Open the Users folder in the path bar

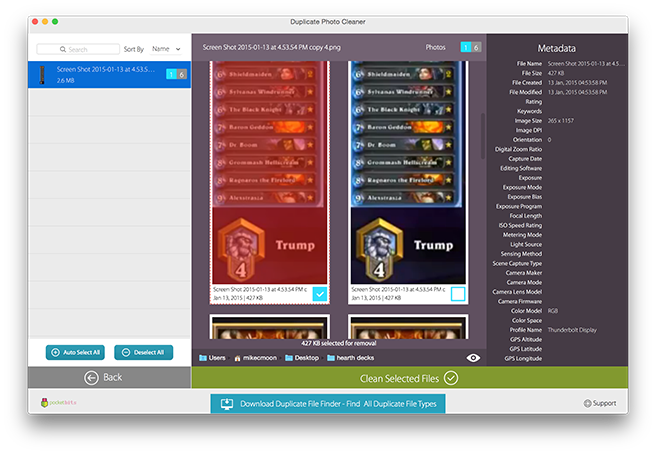click(x=212, y=358)
